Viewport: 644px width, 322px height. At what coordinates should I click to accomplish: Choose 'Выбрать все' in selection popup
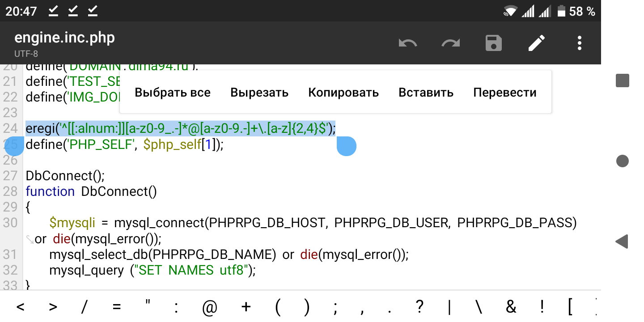(173, 93)
